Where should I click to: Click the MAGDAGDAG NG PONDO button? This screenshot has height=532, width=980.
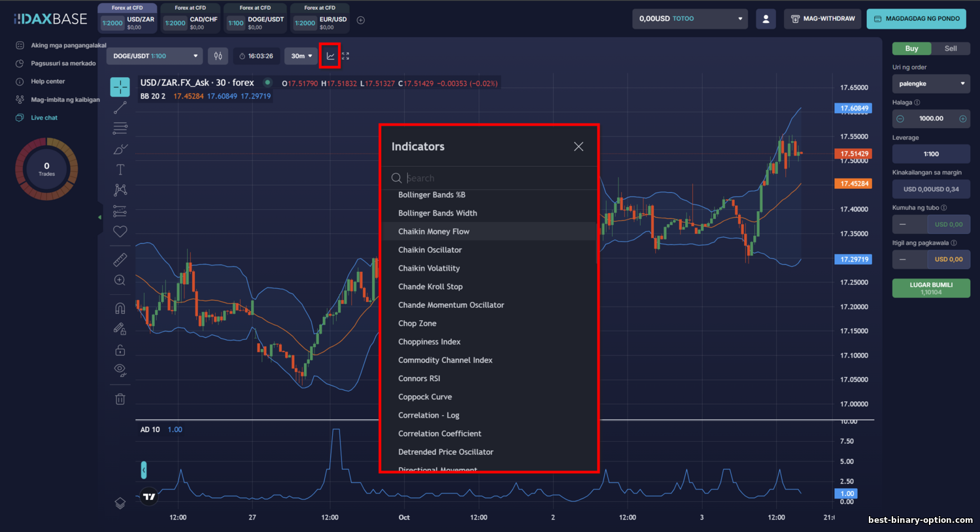(917, 19)
